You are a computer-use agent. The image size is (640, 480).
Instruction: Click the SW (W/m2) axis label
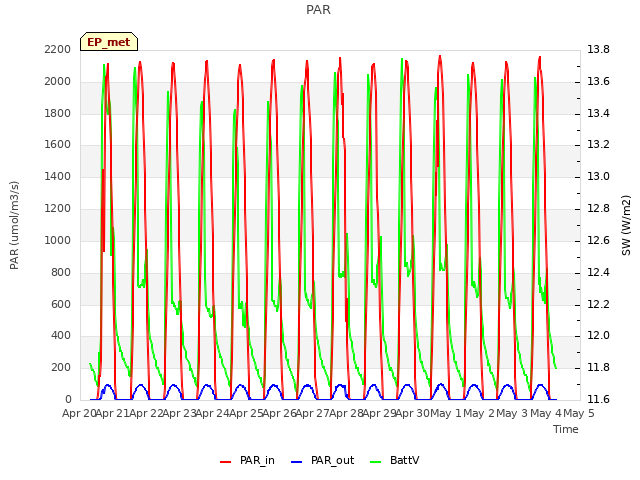coord(626,225)
